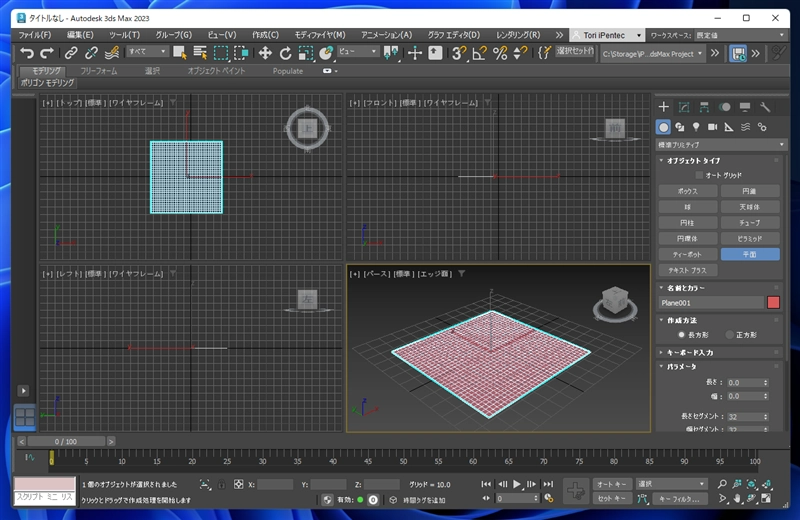
Task: Click the Undo arrow in the main toolbar
Action: click(27, 53)
